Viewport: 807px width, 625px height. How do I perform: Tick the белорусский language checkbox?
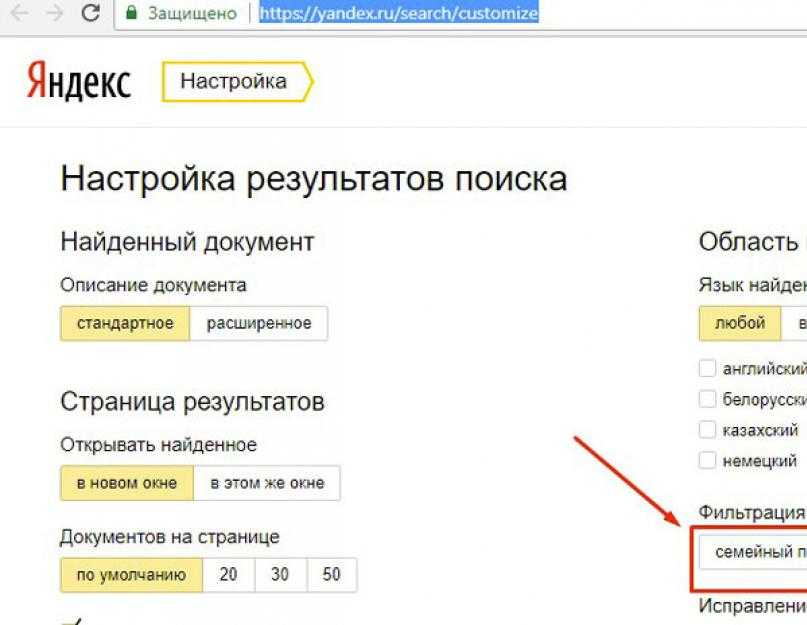[x=707, y=399]
